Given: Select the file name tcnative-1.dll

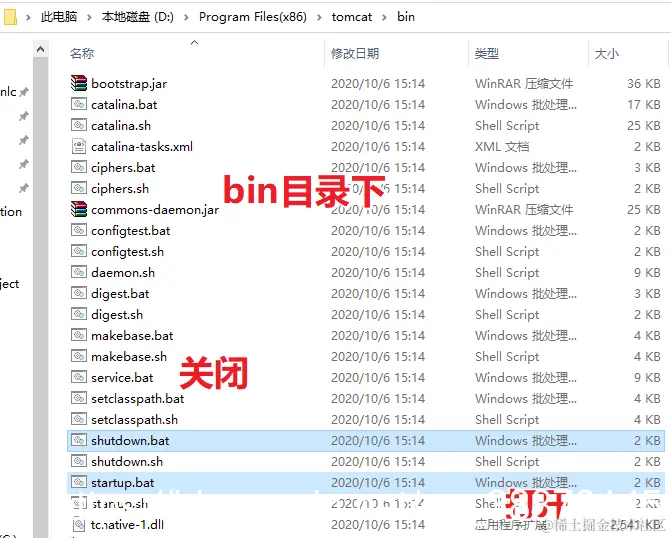Looking at the screenshot, I should coord(128,525).
